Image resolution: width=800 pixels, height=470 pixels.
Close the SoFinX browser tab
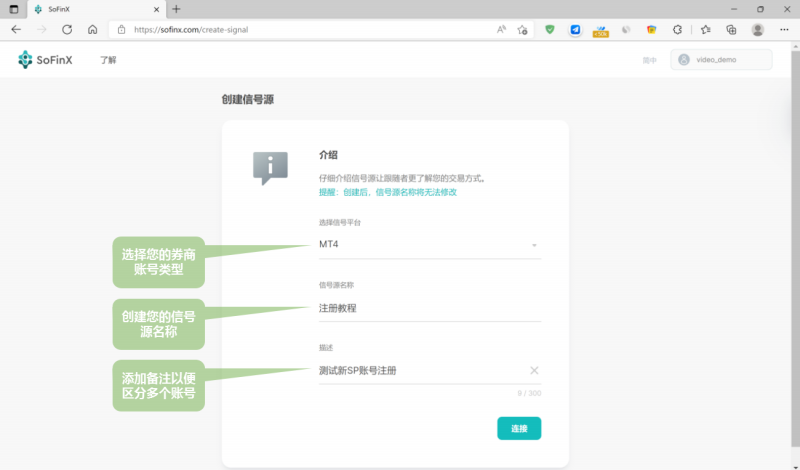[x=157, y=9]
